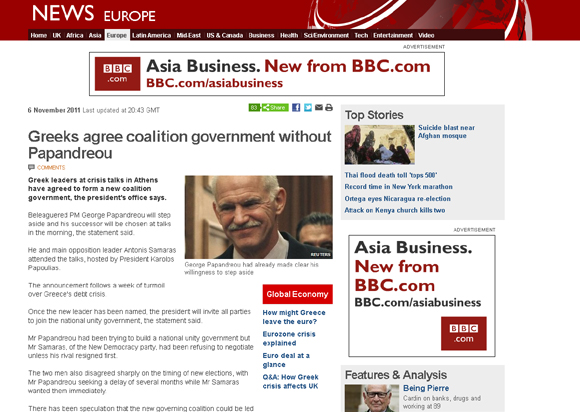
Task: Select the Latin America nav item
Action: [151, 36]
